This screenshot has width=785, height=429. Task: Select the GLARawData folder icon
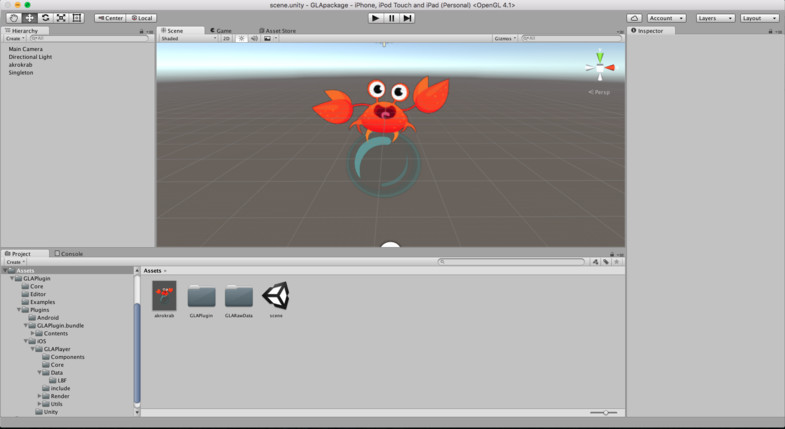coord(239,296)
